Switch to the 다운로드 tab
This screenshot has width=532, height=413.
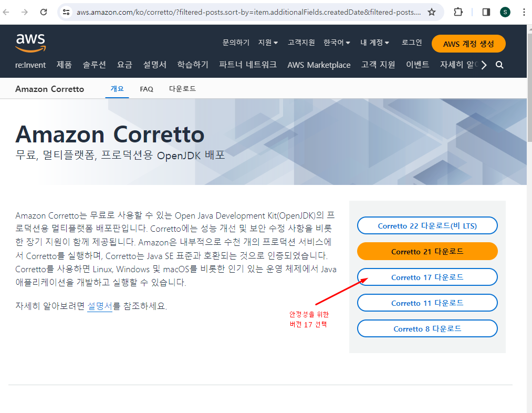(183, 89)
